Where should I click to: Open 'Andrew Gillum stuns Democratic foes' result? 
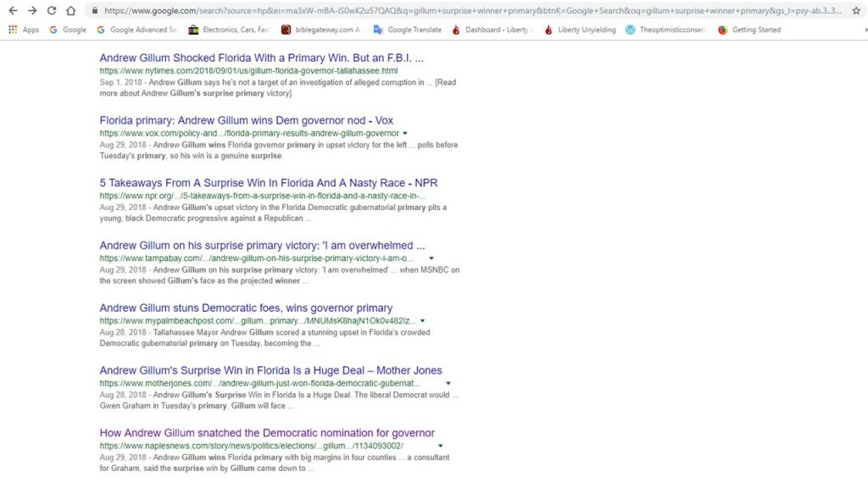click(246, 308)
